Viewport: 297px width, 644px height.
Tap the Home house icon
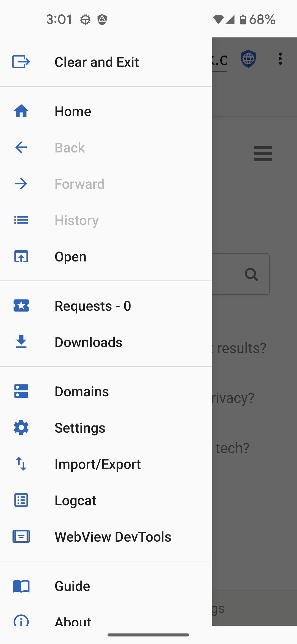(x=21, y=111)
